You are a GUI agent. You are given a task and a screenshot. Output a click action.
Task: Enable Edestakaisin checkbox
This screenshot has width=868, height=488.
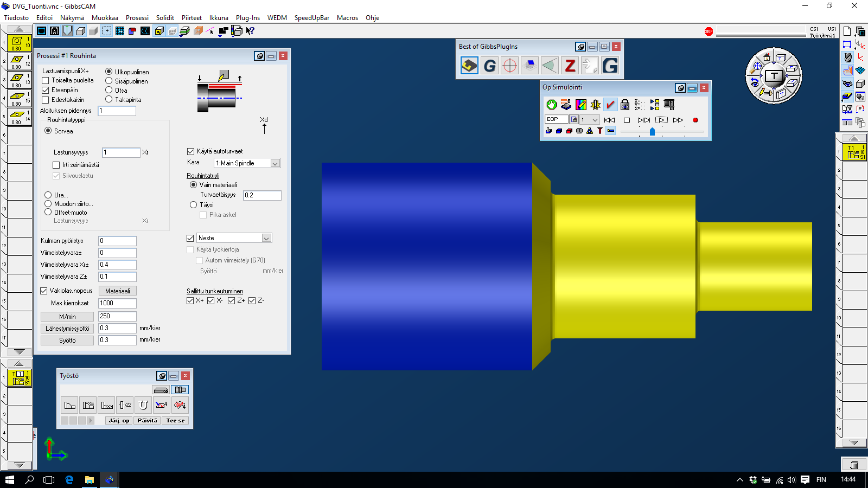point(46,100)
